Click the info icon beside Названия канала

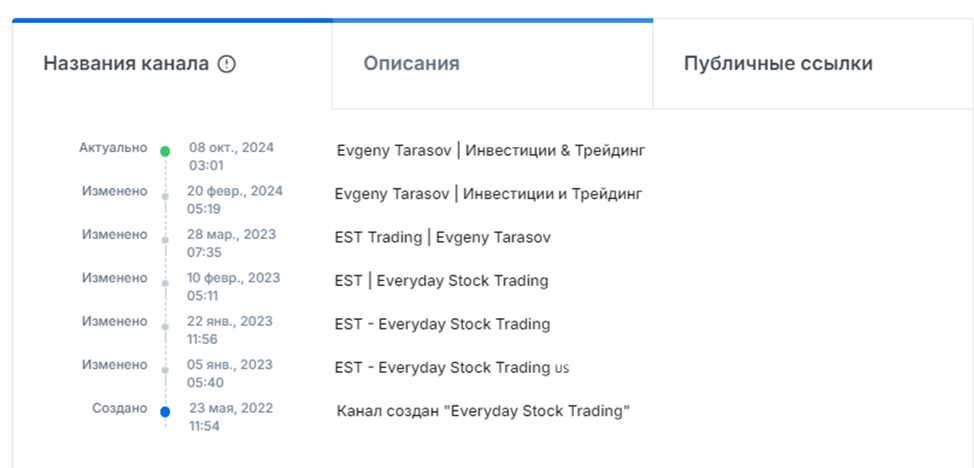227,64
